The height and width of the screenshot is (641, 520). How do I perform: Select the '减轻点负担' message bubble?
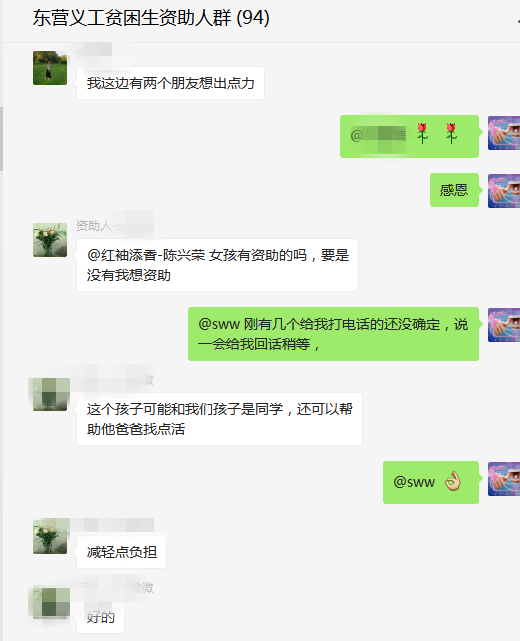point(121,552)
